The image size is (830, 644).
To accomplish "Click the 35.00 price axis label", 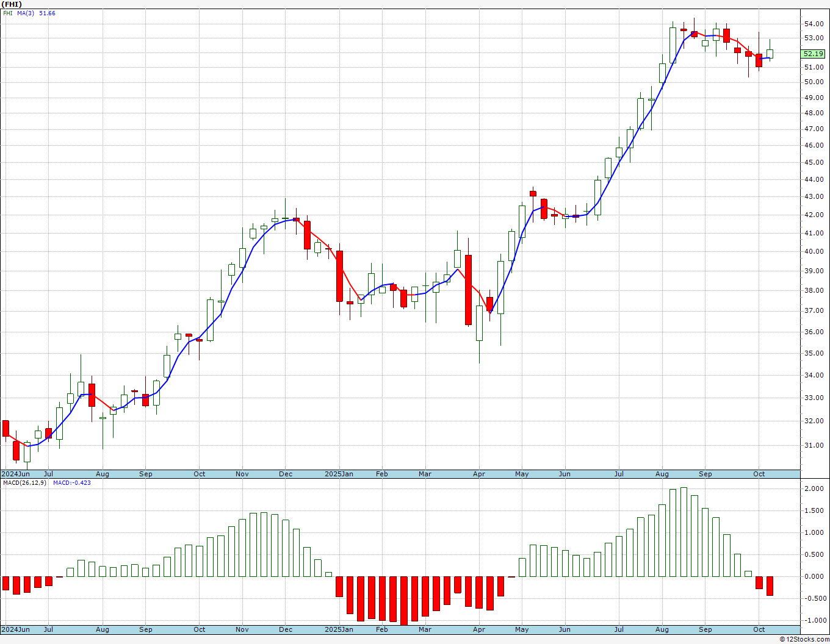I will tap(814, 353).
